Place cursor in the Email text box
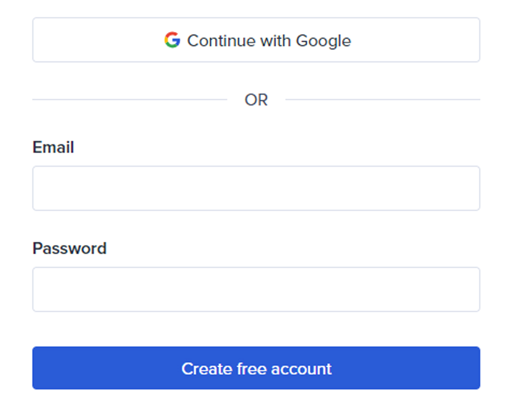 coord(256,188)
